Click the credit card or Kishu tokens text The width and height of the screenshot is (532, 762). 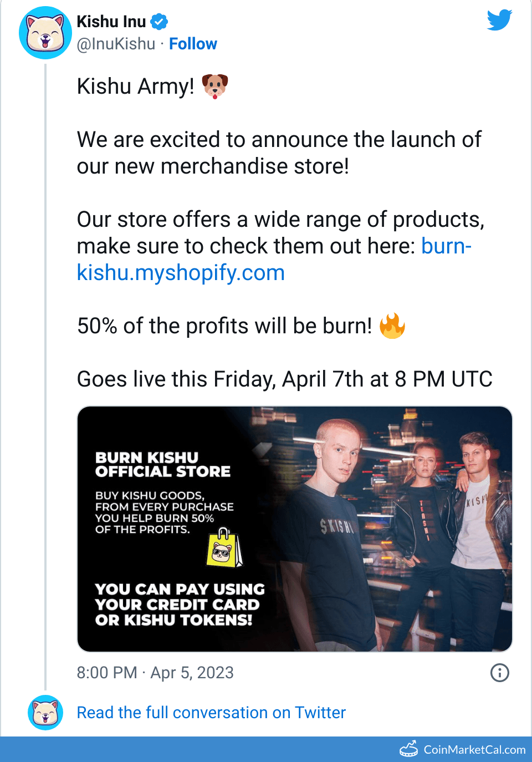pyautogui.click(x=180, y=604)
